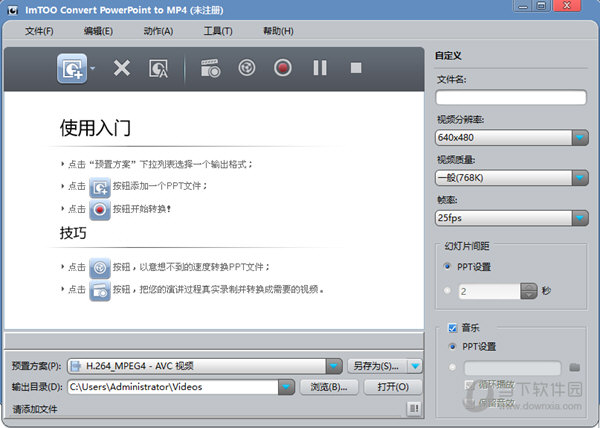Image resolution: width=600 pixels, height=428 pixels.
Task: Stop conversion with the stop button
Action: (356, 68)
